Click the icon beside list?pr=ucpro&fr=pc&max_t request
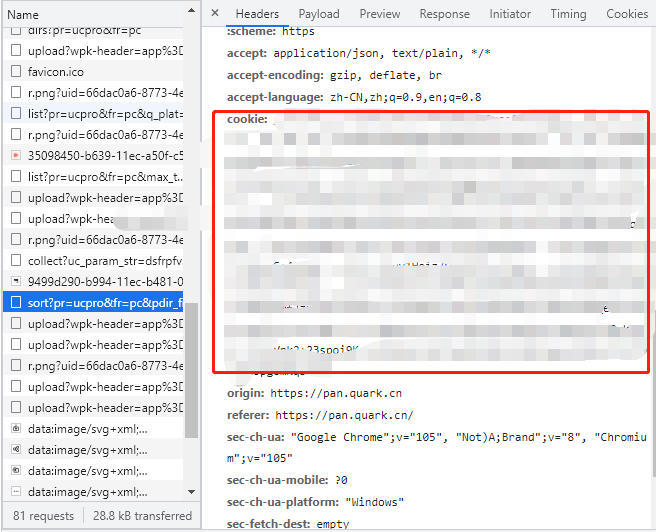Viewport: 656px width, 532px height. [x=16, y=177]
